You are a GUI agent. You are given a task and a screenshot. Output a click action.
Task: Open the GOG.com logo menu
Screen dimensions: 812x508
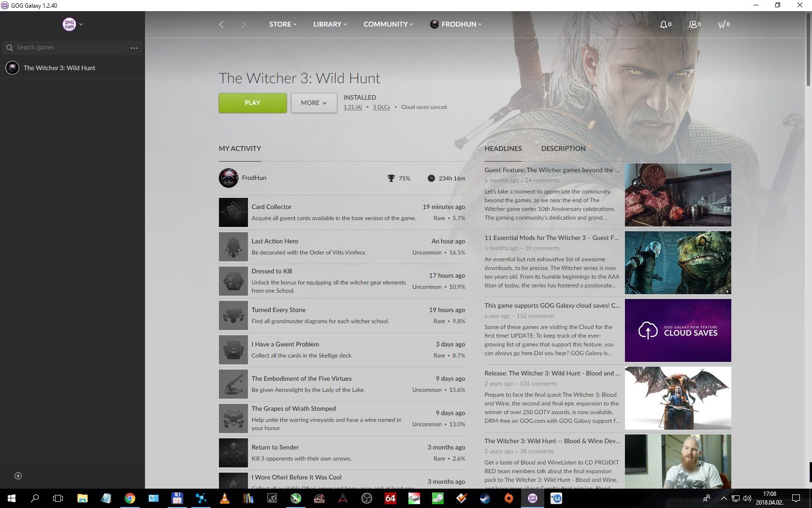(69, 24)
